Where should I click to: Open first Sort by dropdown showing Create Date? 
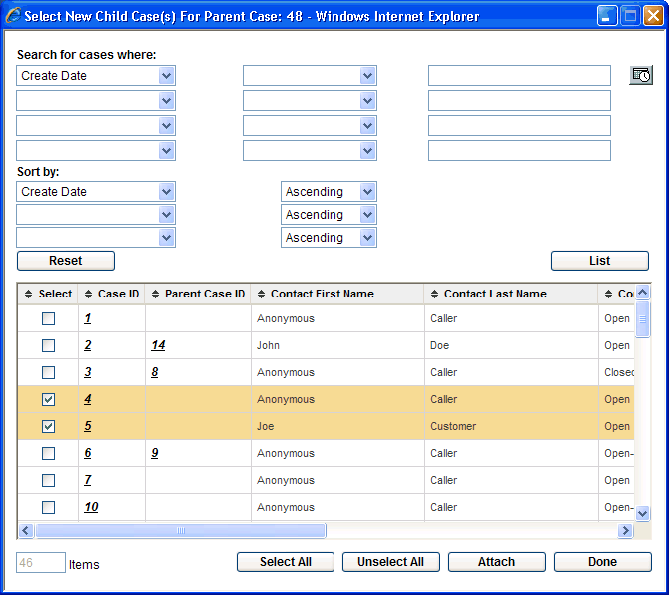click(x=96, y=192)
